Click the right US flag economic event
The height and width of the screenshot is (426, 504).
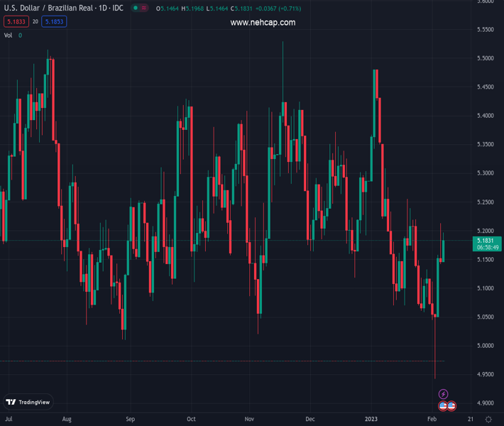click(451, 406)
